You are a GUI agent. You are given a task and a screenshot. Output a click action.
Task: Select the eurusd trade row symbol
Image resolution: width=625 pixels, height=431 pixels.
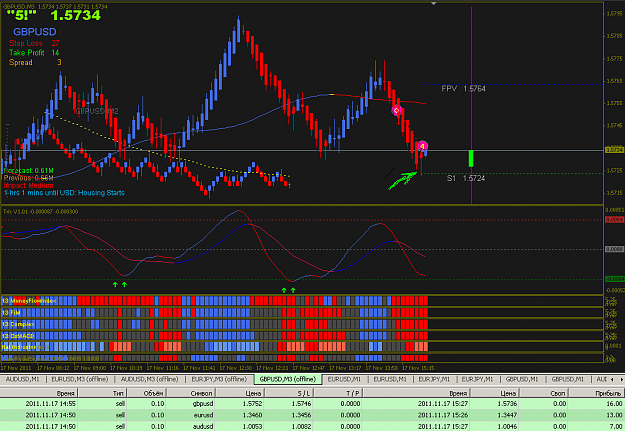click(x=203, y=415)
